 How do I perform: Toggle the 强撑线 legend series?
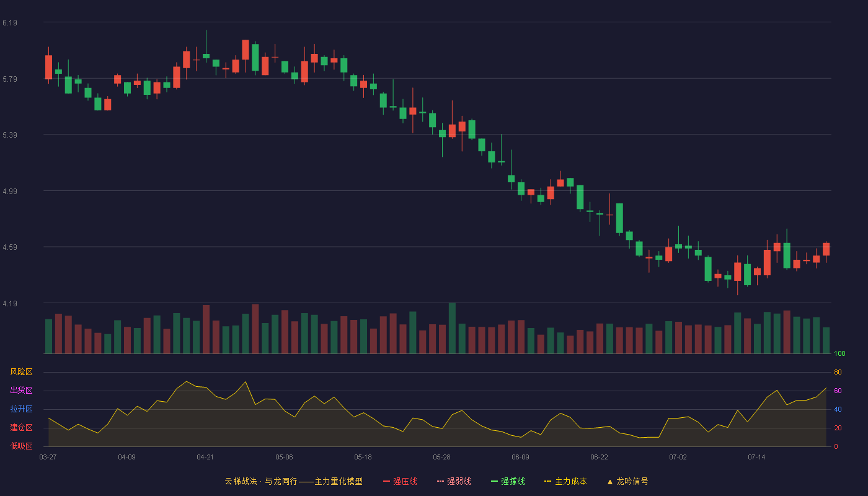(x=508, y=481)
